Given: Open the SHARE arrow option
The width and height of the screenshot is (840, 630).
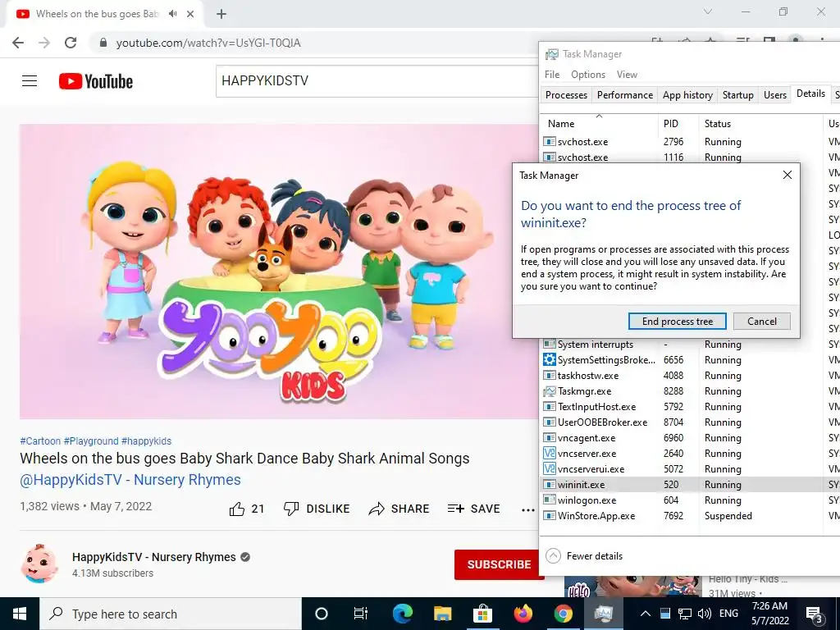Looking at the screenshot, I should [399, 509].
